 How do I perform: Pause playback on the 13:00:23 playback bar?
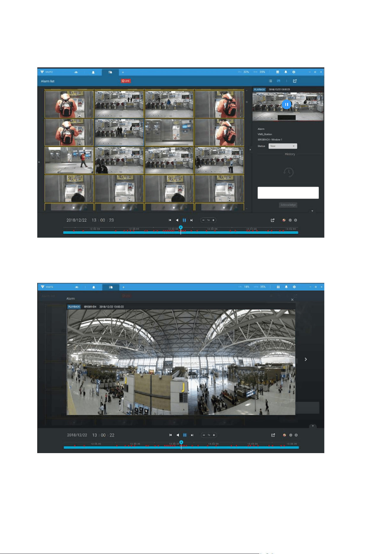pos(184,220)
